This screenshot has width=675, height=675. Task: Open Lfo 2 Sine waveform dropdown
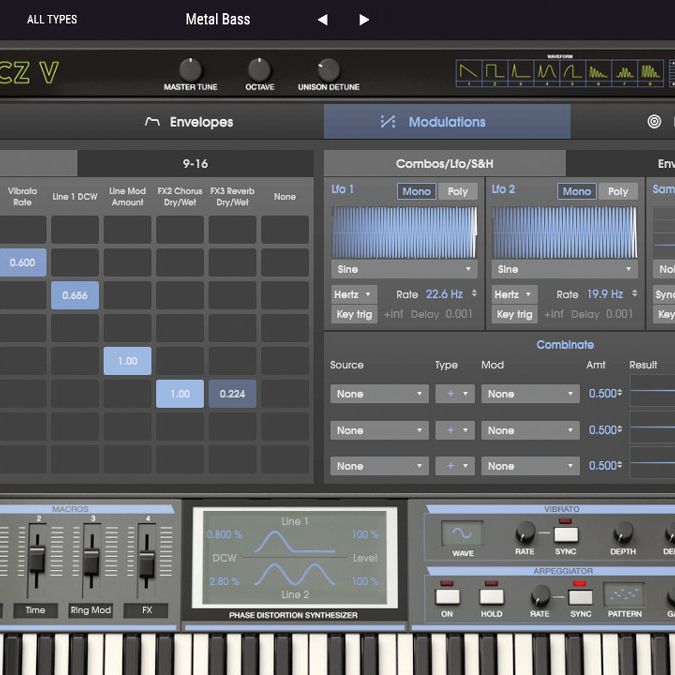point(564,269)
